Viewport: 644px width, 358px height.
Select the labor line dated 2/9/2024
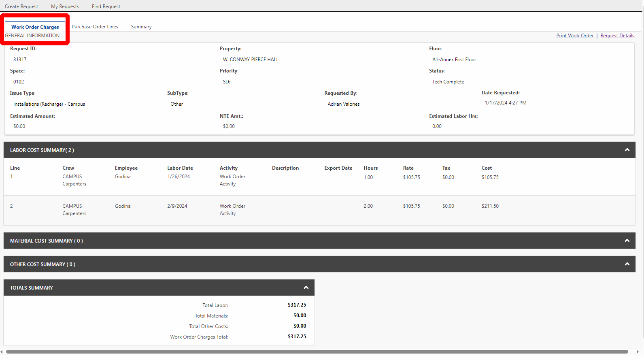[177, 206]
